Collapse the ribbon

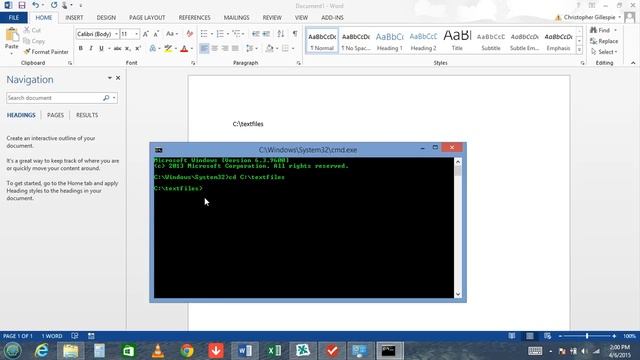pyautogui.click(x=633, y=63)
